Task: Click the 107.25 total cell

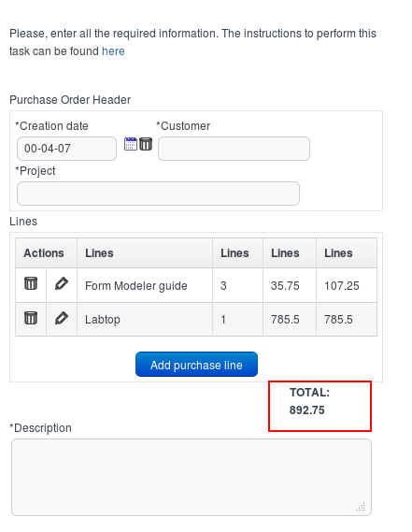Action: [x=347, y=285]
